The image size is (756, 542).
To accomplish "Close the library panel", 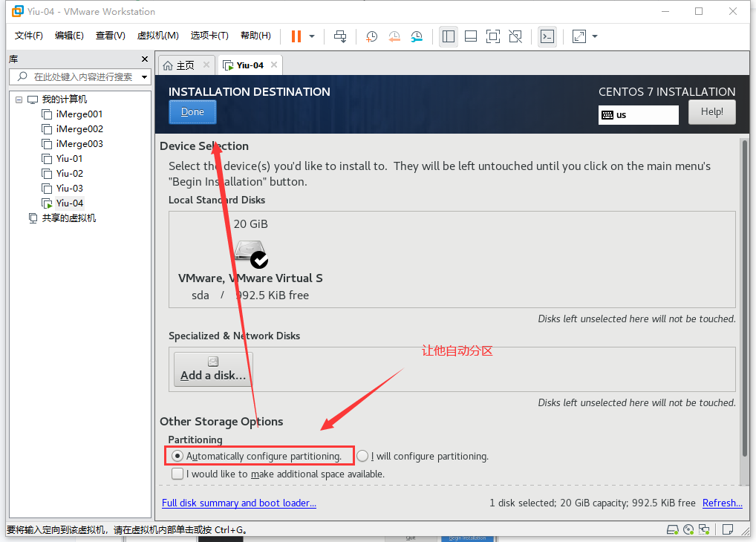I will point(145,59).
